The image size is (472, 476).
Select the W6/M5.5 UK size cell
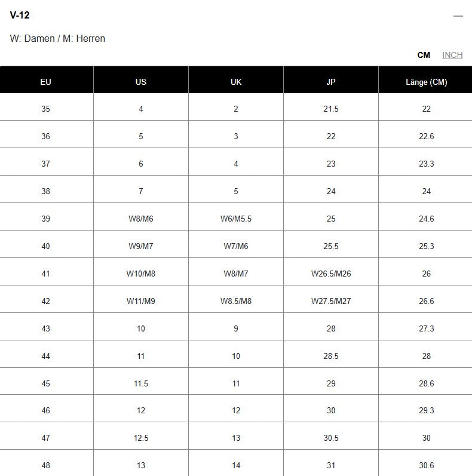pyautogui.click(x=236, y=219)
